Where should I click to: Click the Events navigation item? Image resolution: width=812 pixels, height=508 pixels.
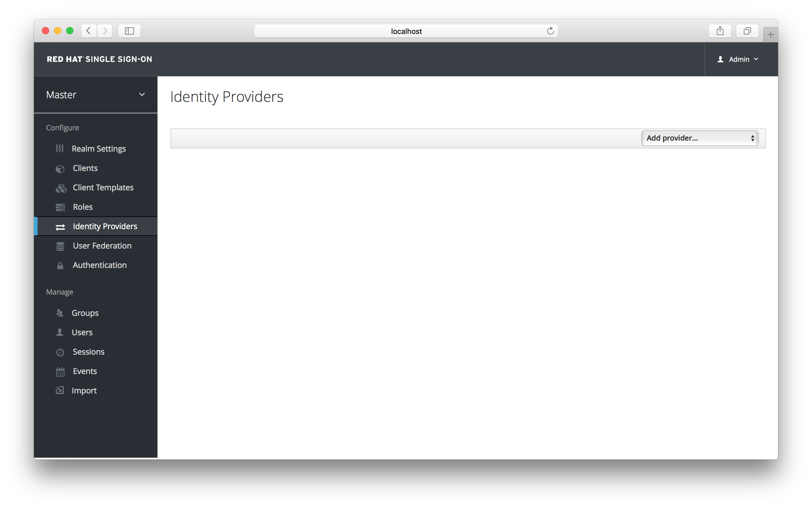tap(84, 370)
